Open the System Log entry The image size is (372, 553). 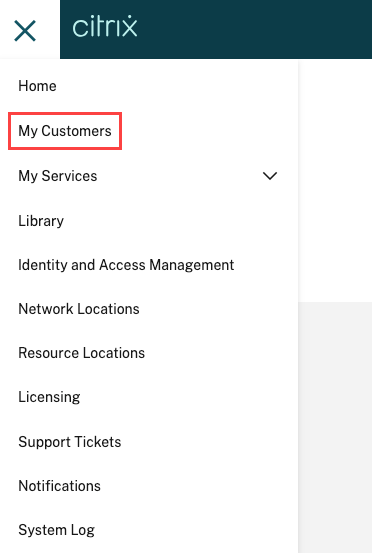click(x=56, y=530)
